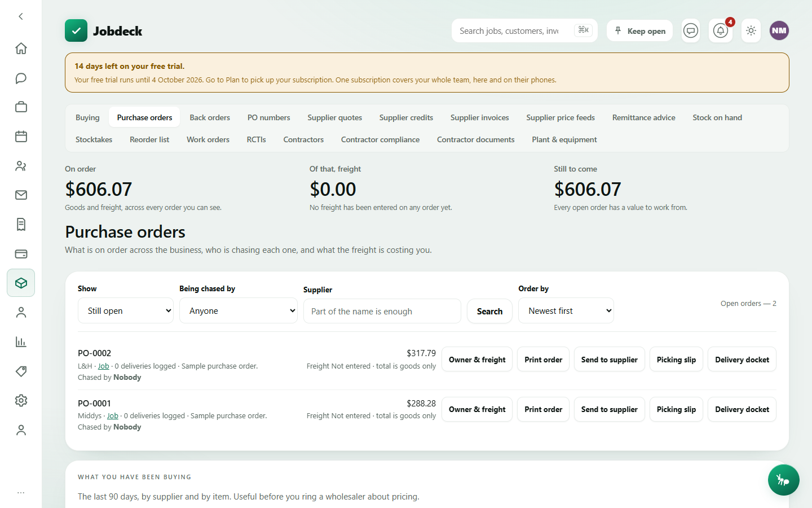This screenshot has height=508, width=812.
Task: Open the messages speech bubble in header
Action: tap(691, 30)
